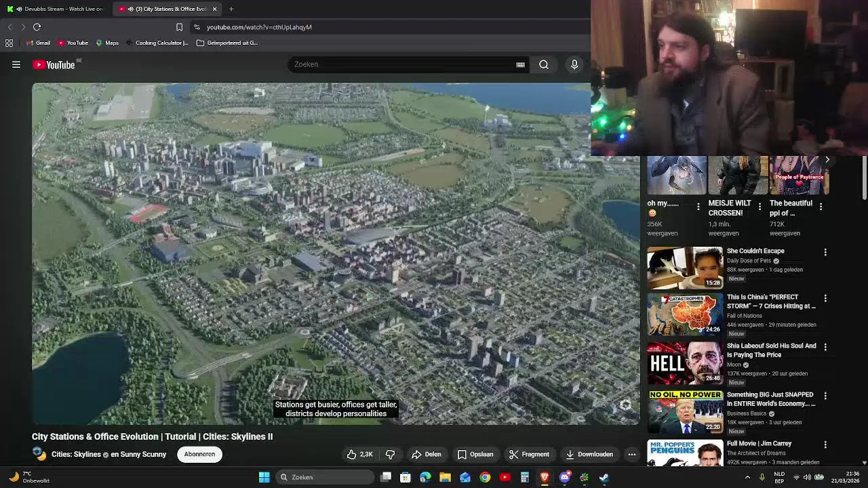868x488 pixels.
Task: Open a new browser tab
Action: (231, 9)
